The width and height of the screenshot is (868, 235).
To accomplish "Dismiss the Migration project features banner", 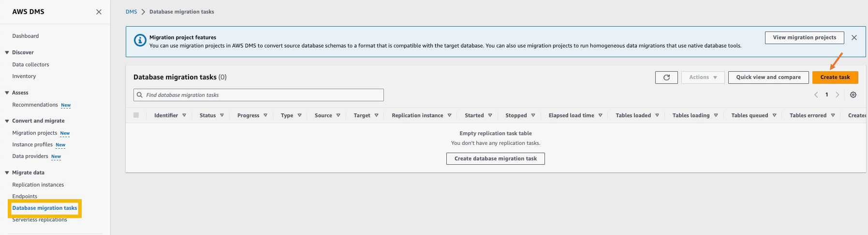I will (x=854, y=37).
